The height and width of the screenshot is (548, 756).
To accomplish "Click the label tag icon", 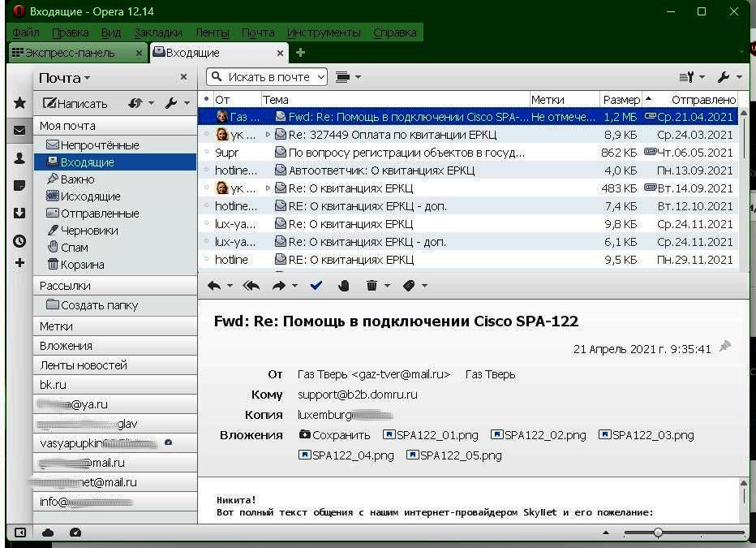I will 409,286.
